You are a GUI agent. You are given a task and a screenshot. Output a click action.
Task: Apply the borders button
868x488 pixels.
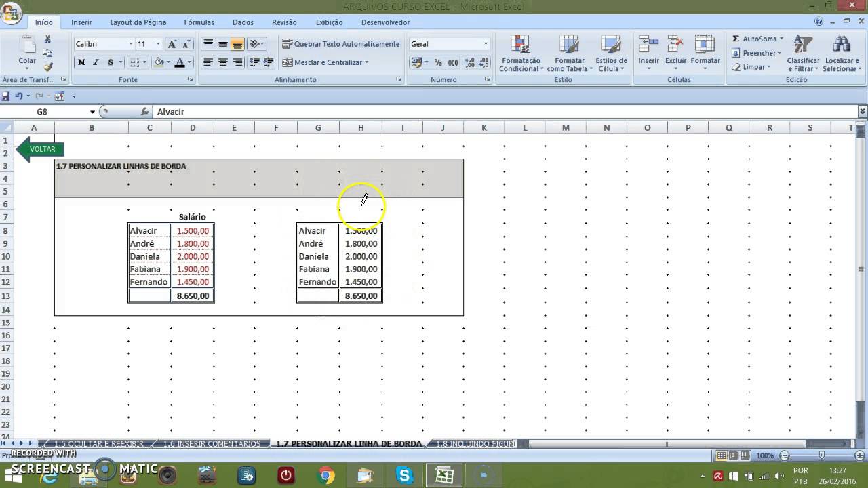click(134, 62)
